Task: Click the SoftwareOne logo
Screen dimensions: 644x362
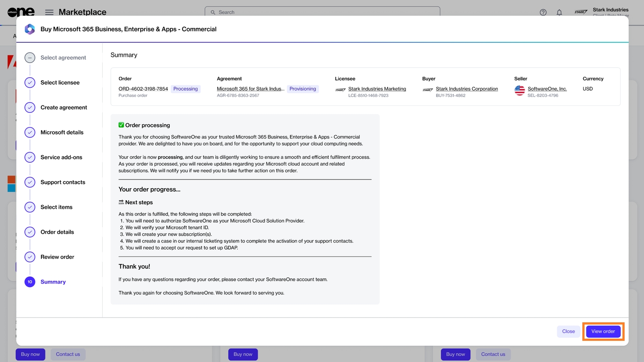Action: 21,12
